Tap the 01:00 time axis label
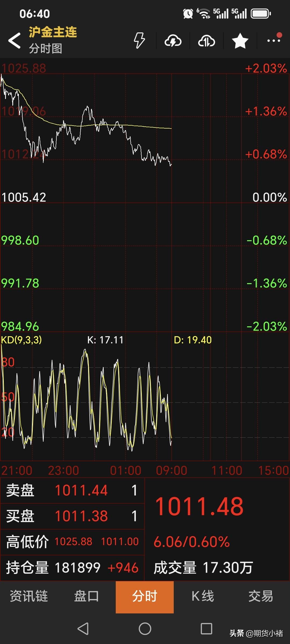290x644 pixels. pos(126,471)
